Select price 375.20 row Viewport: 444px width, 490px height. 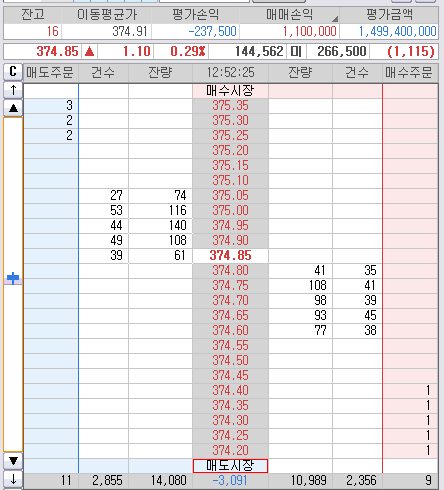pyautogui.click(x=230, y=150)
